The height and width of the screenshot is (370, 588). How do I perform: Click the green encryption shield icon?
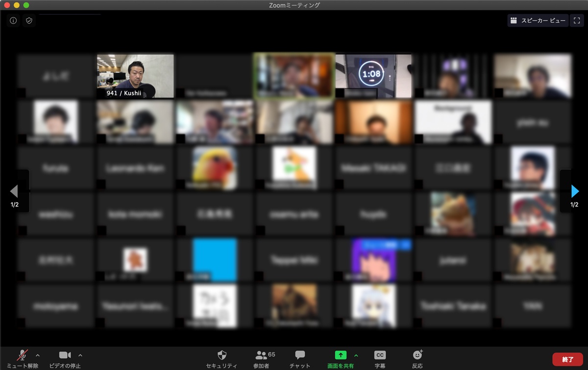coord(29,21)
